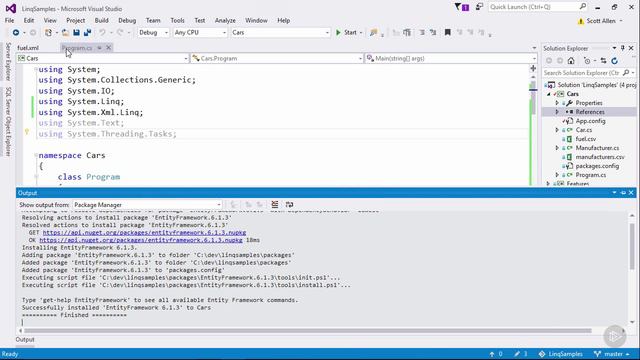Screen dimensions: 640x360
Task: Click Pending Changes Filter clock icon
Action: coord(587,61)
